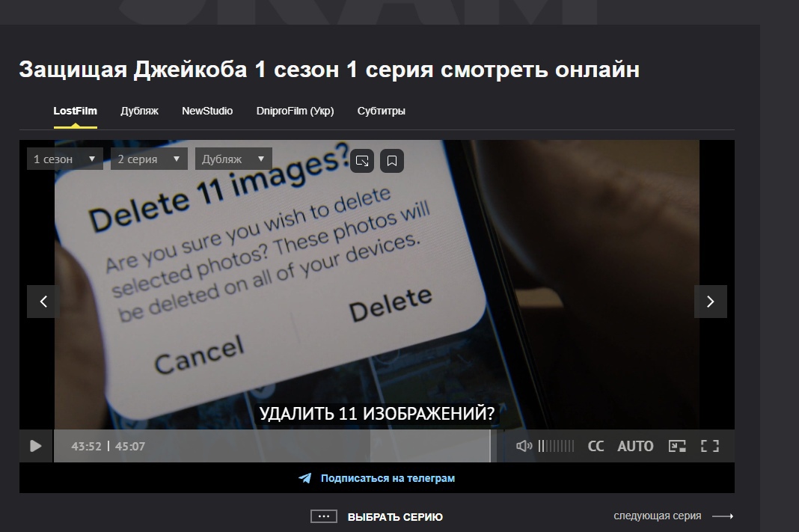This screenshot has width=799, height=532.
Task: Click the Telegram paper plane icon
Action: coord(304,478)
